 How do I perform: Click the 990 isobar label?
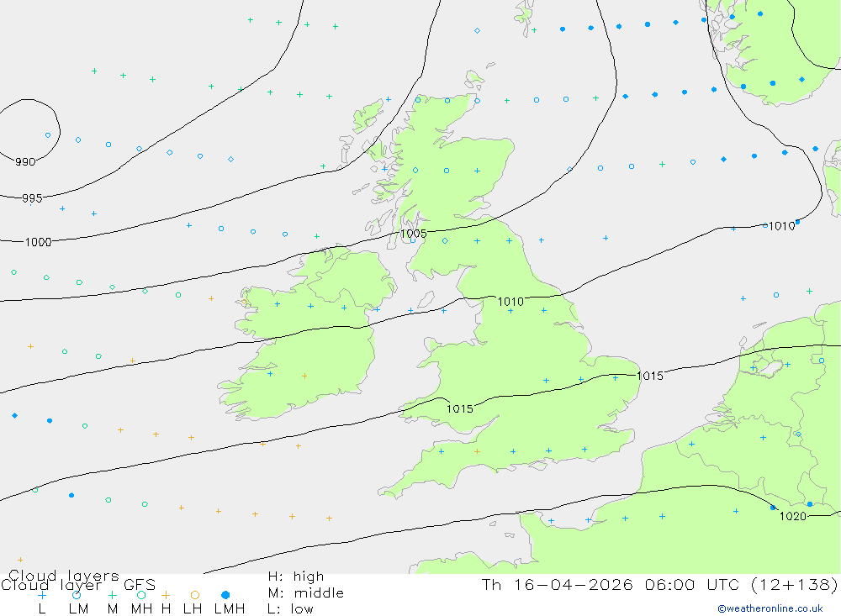click(25, 162)
